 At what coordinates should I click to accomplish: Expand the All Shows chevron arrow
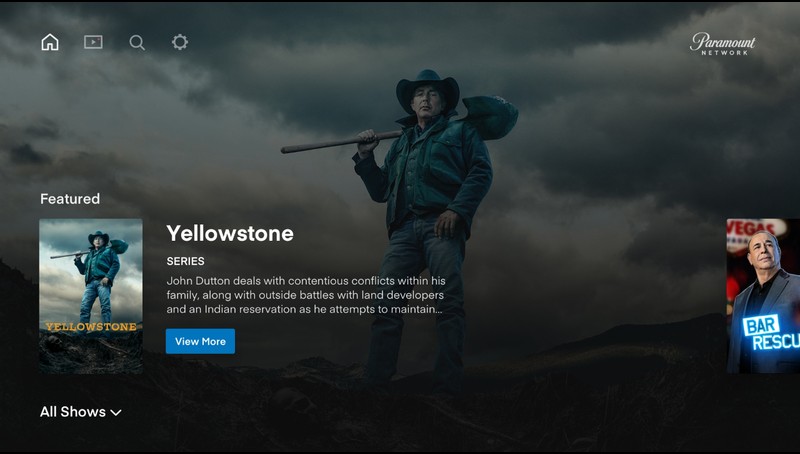(116, 412)
